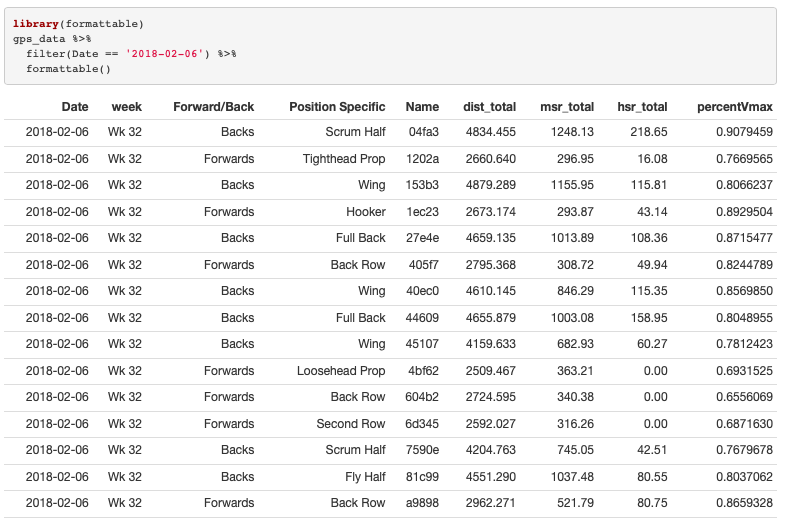
Task: Click the library keyword in code block
Action: 35,23
